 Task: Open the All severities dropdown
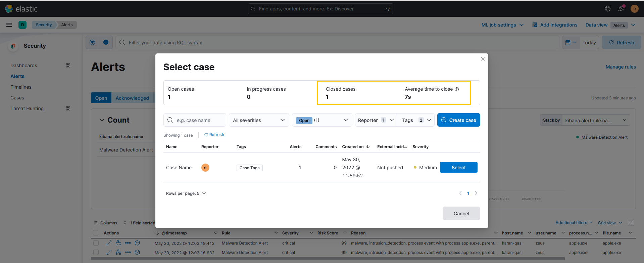(x=259, y=120)
